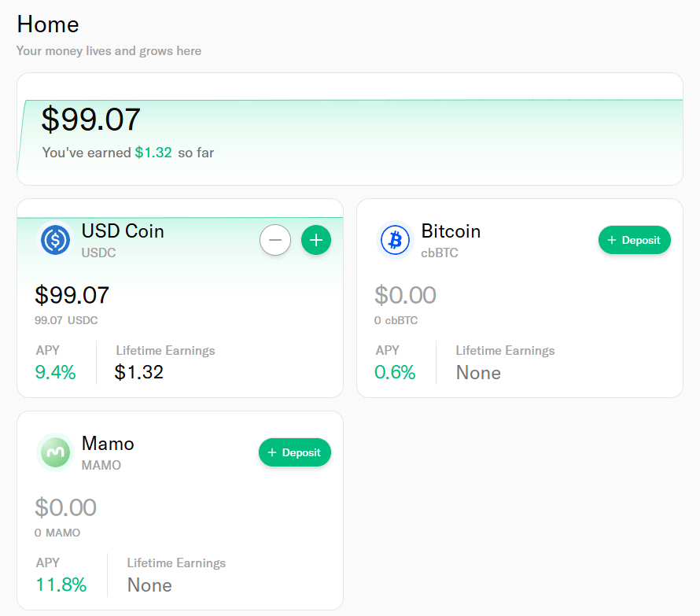Click the earned $1.32 green amount
This screenshot has width=700, height=616.
coord(153,153)
